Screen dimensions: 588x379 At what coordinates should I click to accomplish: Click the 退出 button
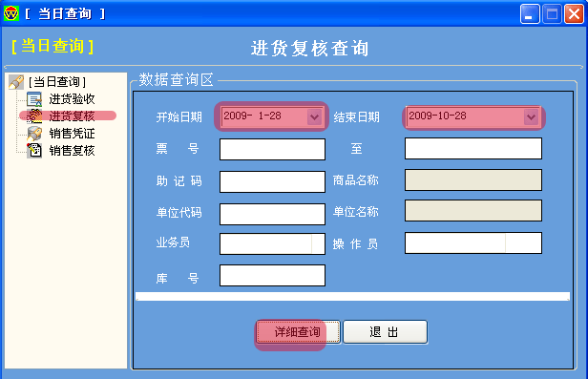coord(385,332)
